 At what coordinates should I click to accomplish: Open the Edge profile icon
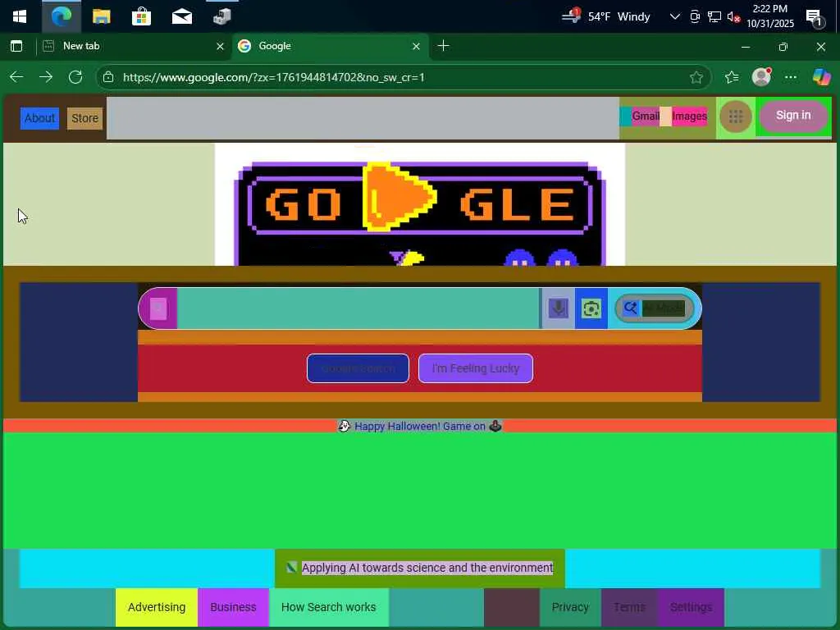tap(761, 77)
